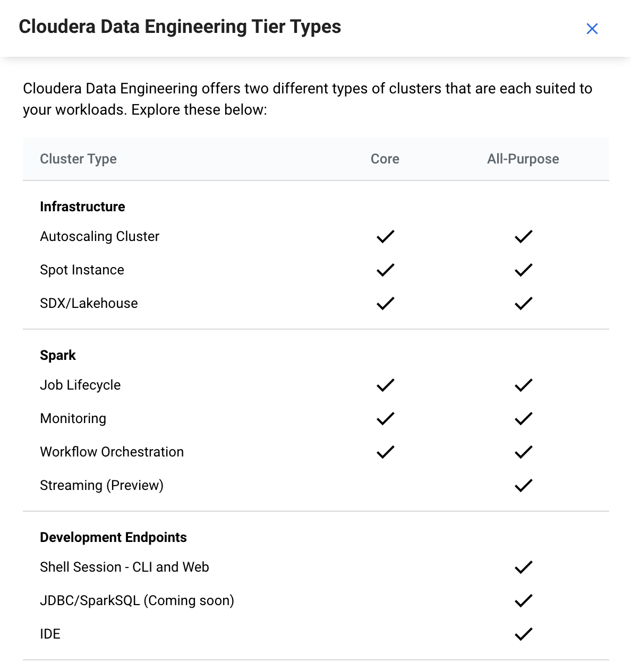Click All-Purpose checkmark for Shell Session

coord(523,567)
